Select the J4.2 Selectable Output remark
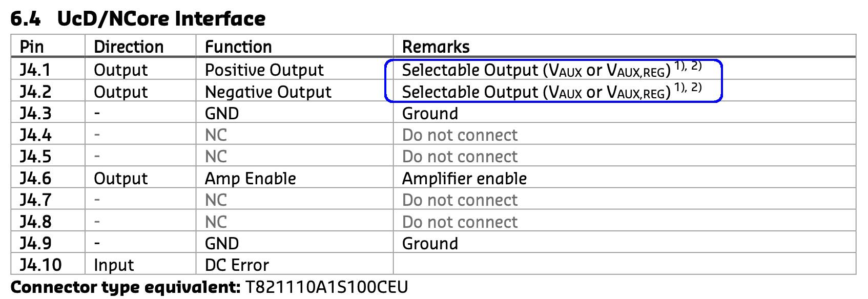 click(x=552, y=91)
